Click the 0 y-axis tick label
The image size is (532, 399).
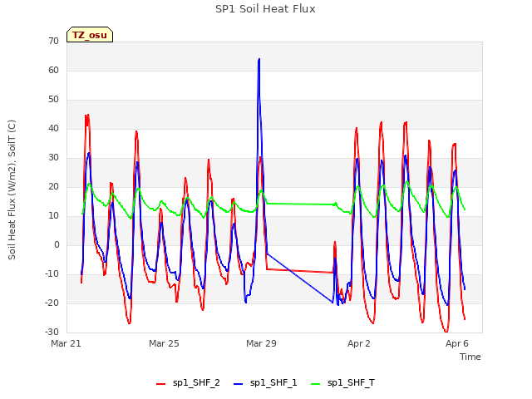pyautogui.click(x=57, y=245)
